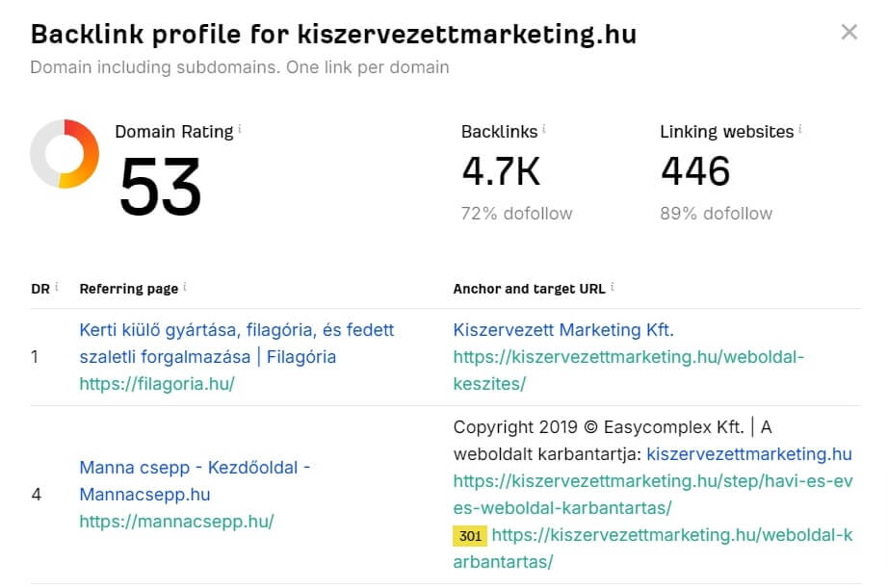Open the https://mannacsepp.hu/ URL link
The height and width of the screenshot is (588, 888).
pyautogui.click(x=176, y=522)
